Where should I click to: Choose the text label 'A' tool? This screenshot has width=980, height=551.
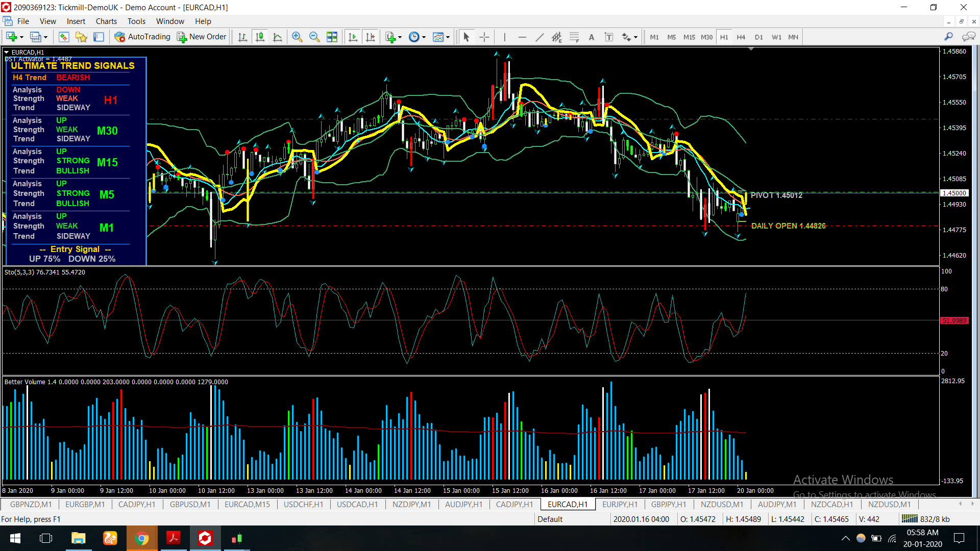(x=592, y=37)
